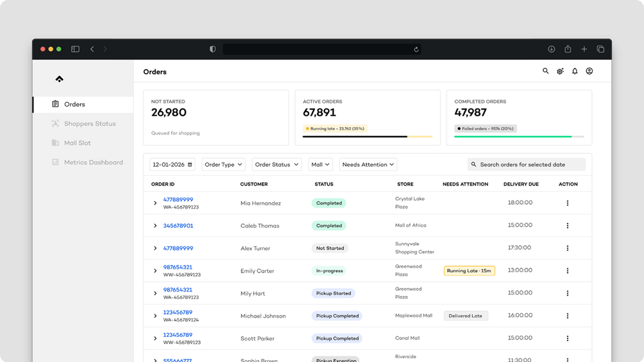Screen dimensions: 644x362
Task: Open the Order Status filter dropdown
Action: pyautogui.click(x=276, y=165)
